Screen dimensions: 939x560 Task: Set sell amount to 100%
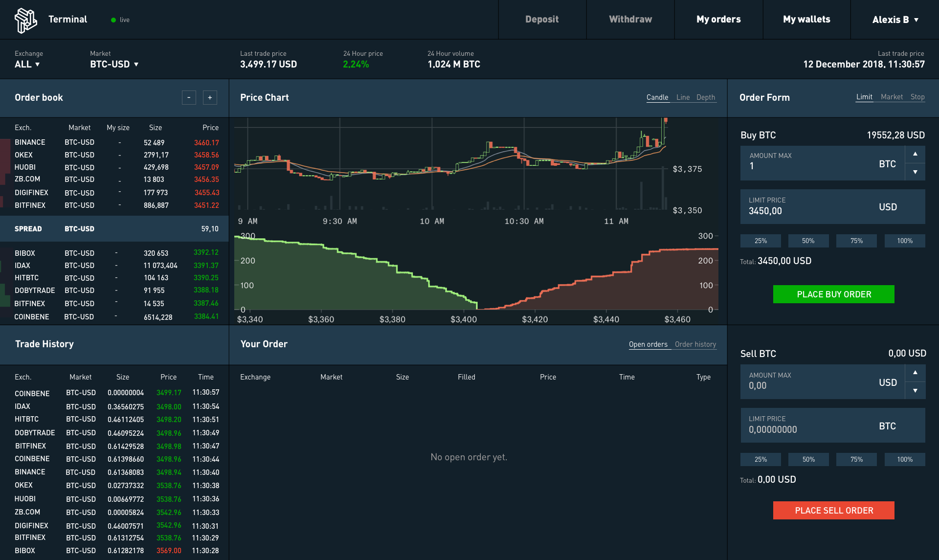pos(905,459)
